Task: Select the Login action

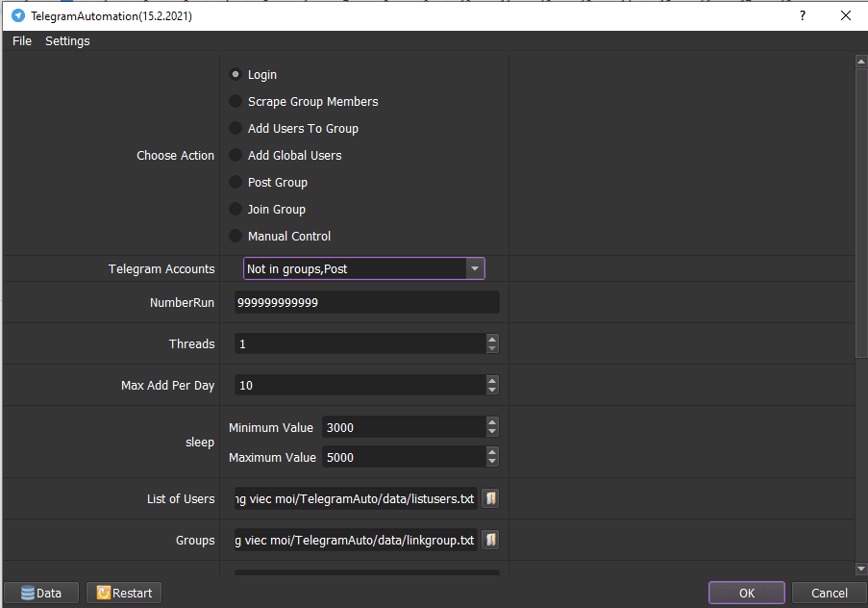Action: (x=253, y=74)
